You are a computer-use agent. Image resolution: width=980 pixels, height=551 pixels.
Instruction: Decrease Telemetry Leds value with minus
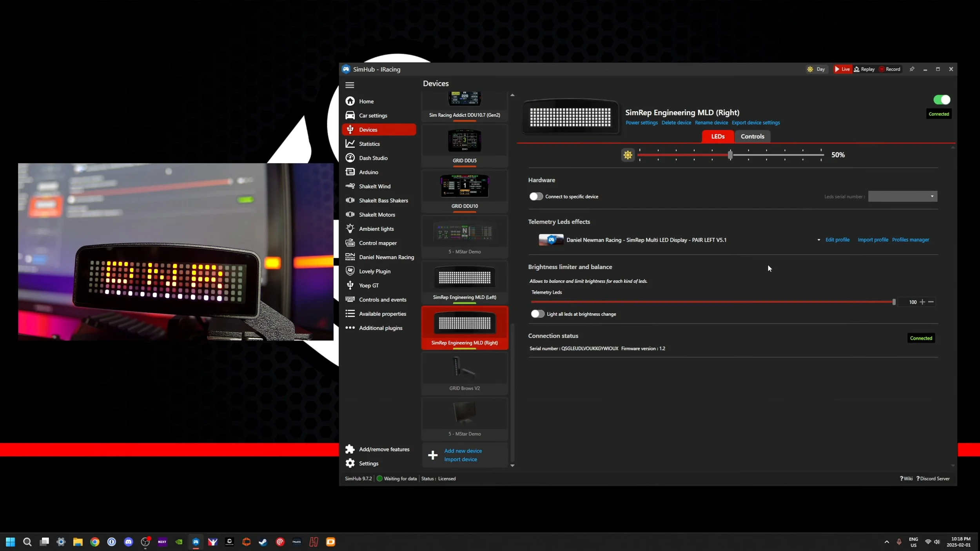(931, 302)
